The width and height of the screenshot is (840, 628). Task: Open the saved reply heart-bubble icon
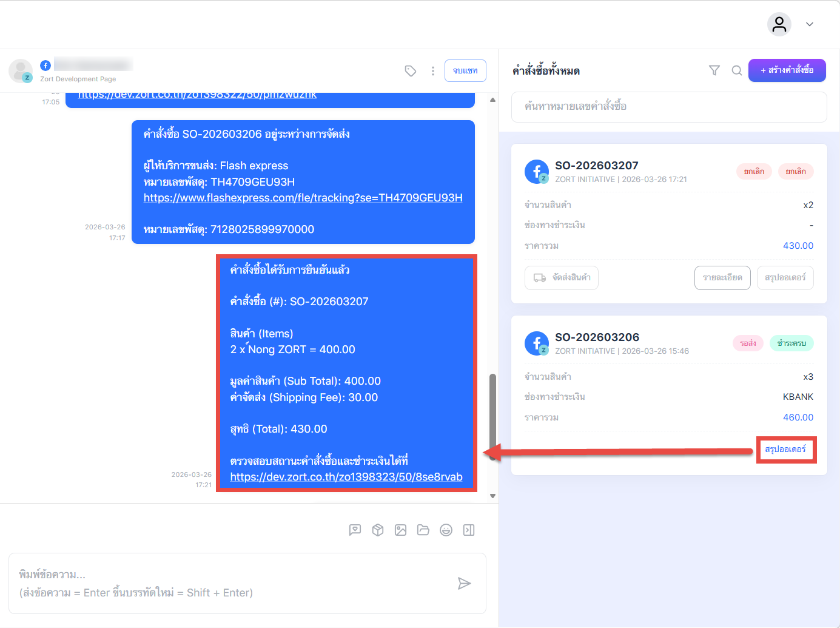pyautogui.click(x=355, y=530)
